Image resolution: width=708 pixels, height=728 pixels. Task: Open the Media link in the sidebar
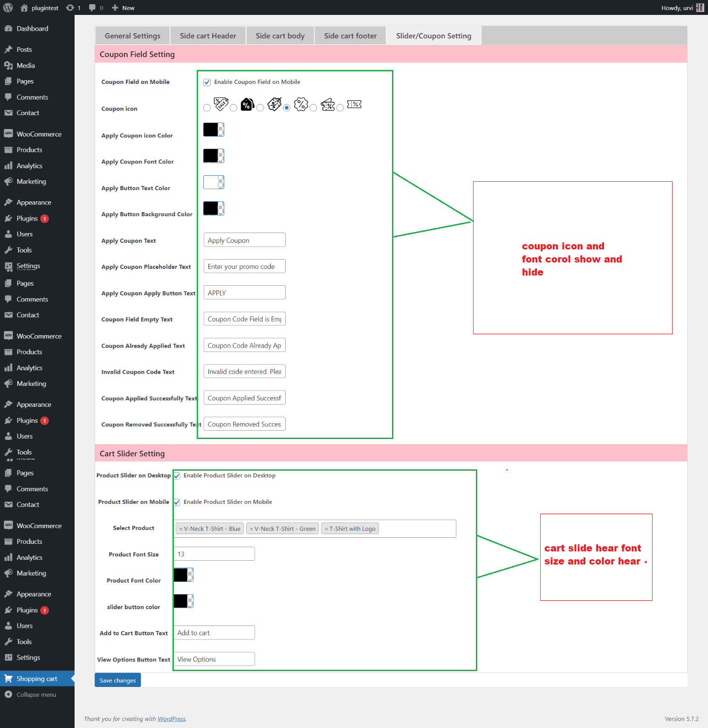coord(26,65)
